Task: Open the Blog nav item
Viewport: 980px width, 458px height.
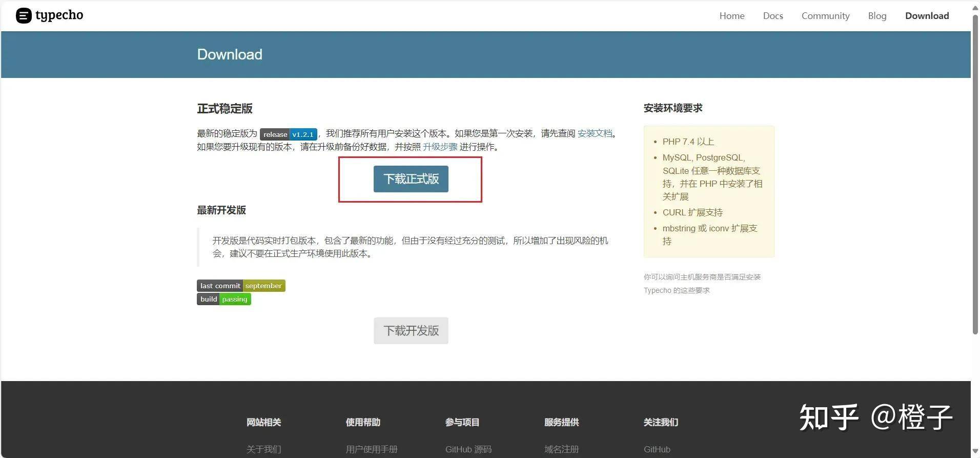Action: coord(877,16)
